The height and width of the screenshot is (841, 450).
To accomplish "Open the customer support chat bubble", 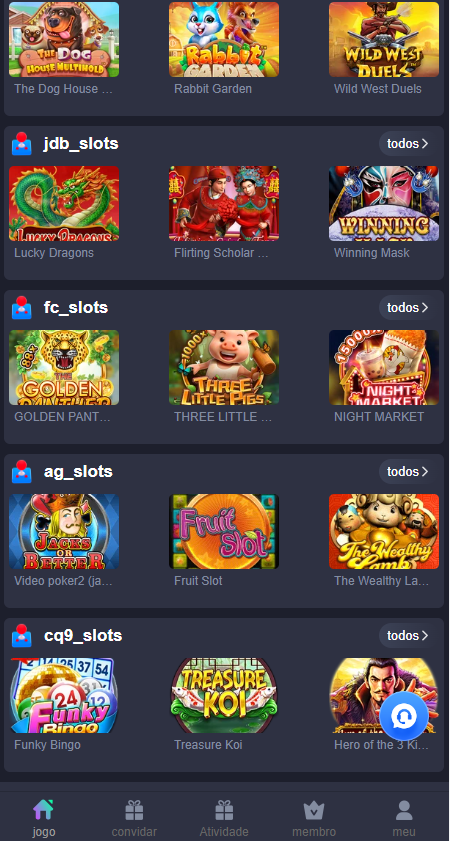I will [403, 716].
